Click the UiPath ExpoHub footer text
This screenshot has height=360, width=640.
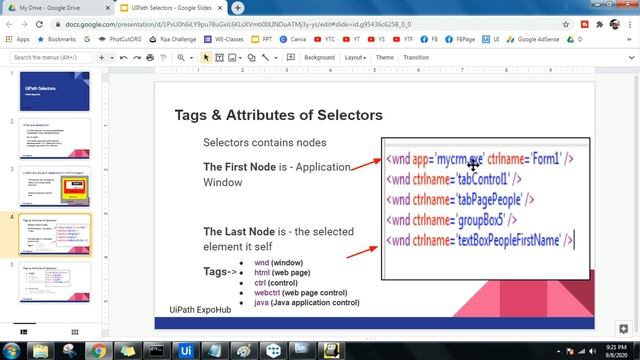200,310
